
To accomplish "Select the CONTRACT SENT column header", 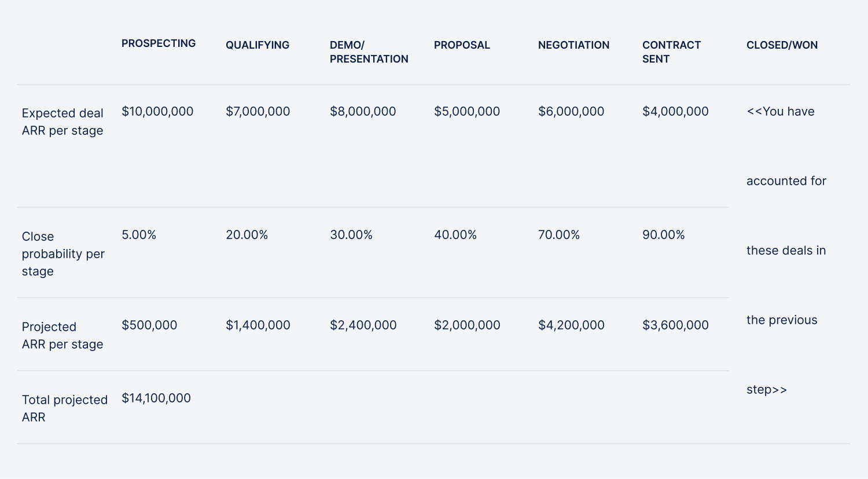I will 671,52.
